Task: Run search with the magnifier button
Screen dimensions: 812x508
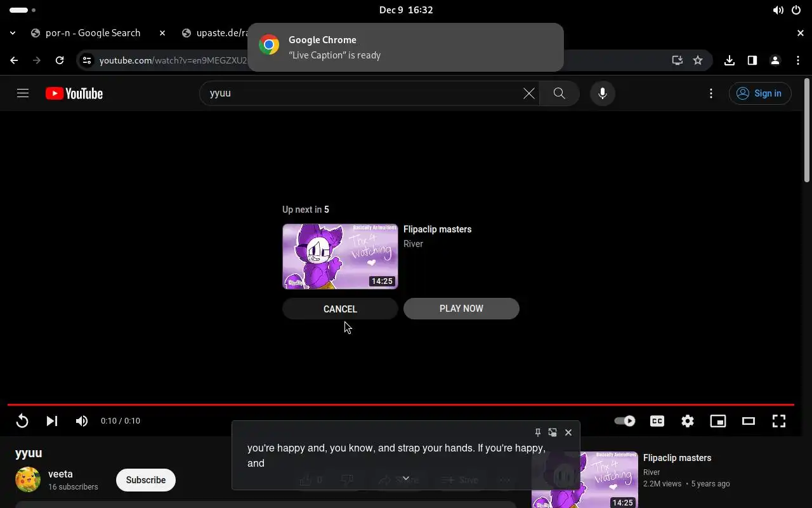Action: 559,93
